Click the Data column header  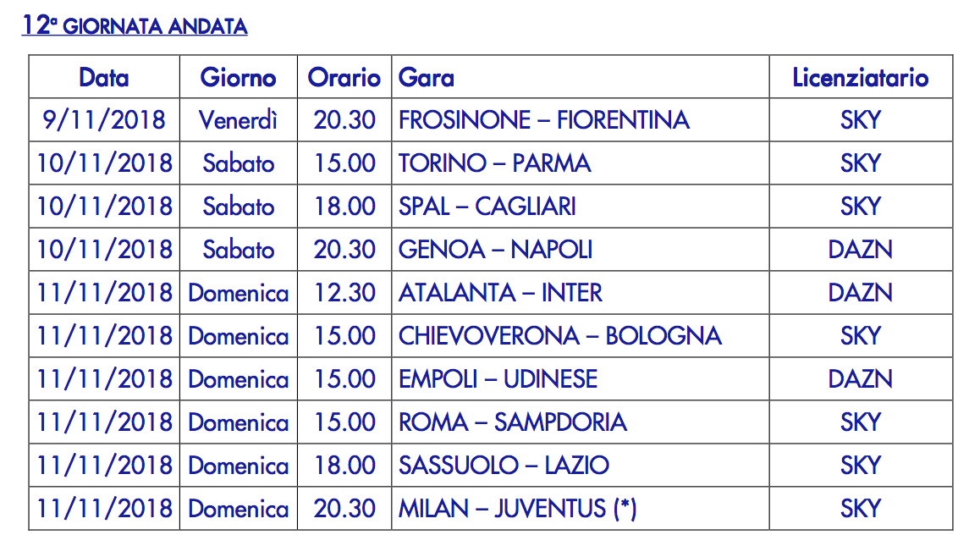(x=104, y=78)
